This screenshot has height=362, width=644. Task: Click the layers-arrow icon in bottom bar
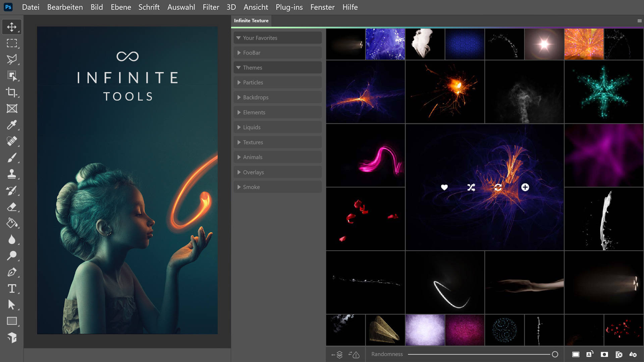point(337,354)
